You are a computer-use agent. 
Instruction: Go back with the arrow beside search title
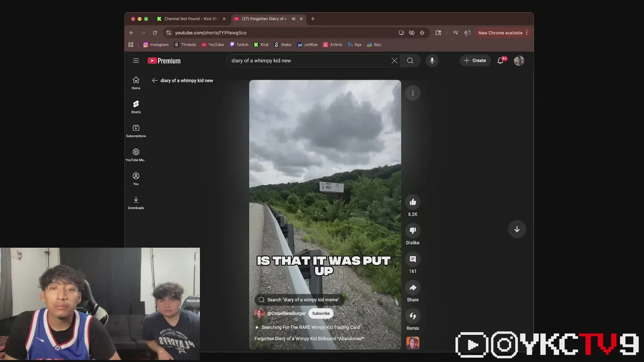pos(155,80)
